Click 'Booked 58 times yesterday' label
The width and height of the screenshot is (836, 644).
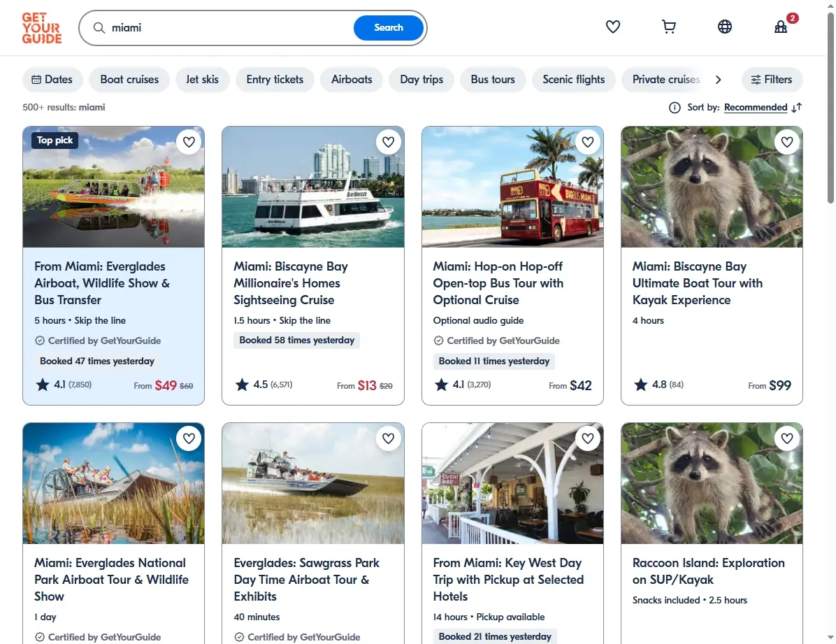[296, 341]
